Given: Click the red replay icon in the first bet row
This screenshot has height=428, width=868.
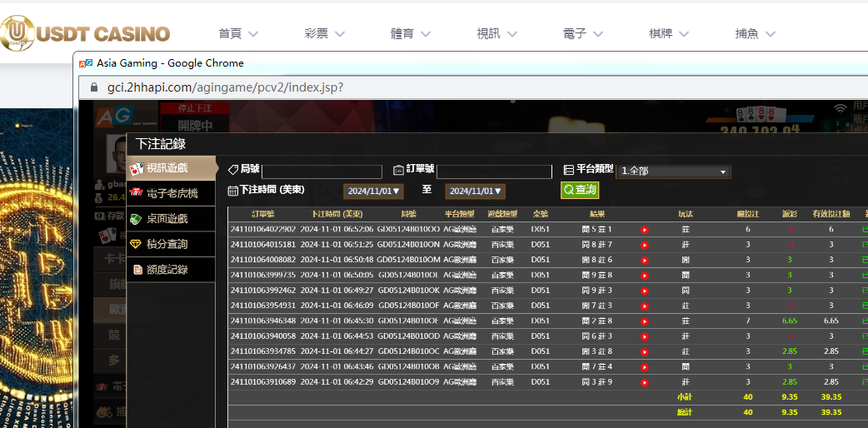Looking at the screenshot, I should pos(644,230).
